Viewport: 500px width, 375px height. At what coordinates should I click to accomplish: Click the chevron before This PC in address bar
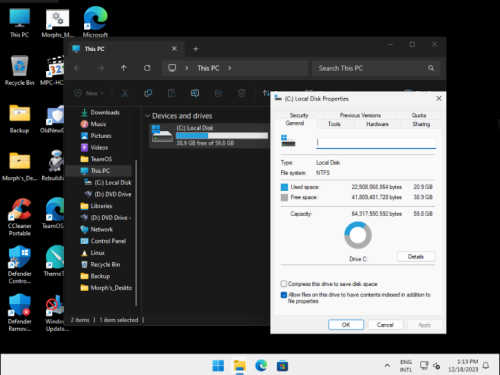187,68
